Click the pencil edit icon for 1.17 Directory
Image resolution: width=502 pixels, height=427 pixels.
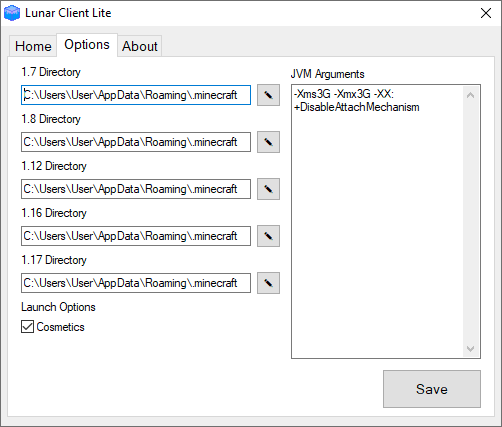click(x=268, y=283)
